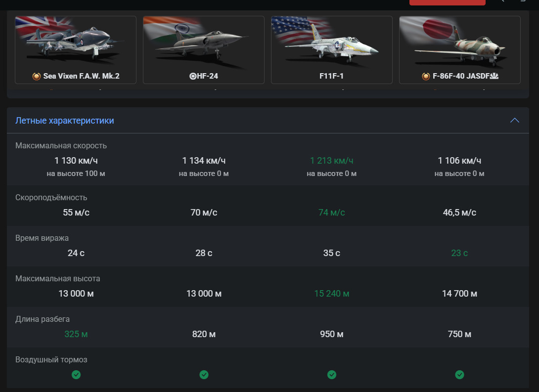Click the green 325 м takeoff run value
The image size is (539, 392).
[x=76, y=334]
